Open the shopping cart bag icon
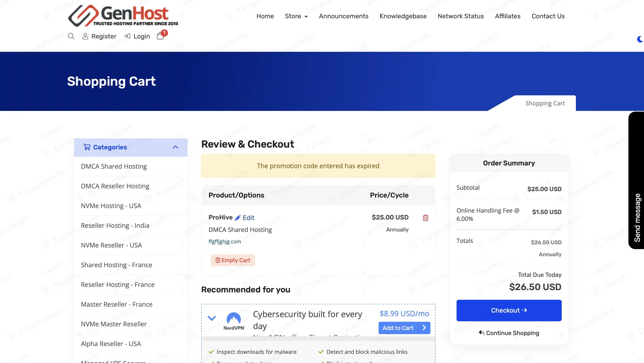This screenshot has width=644, height=363. 160,36
